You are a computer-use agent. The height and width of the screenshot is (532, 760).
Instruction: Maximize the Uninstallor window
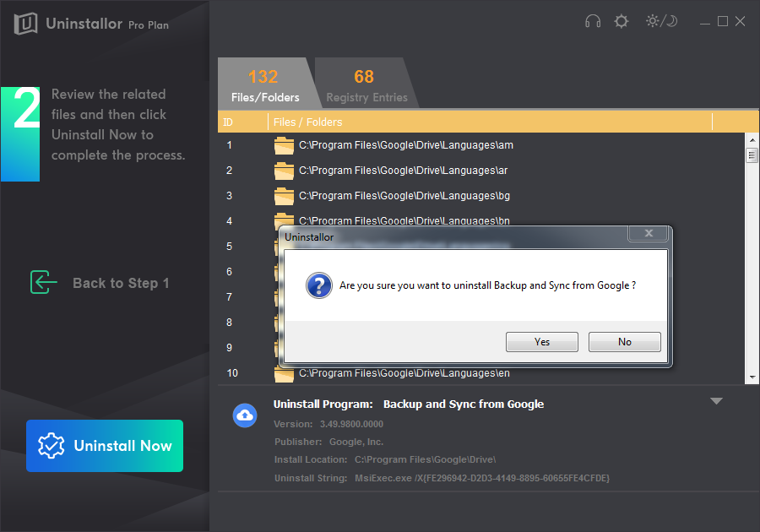pos(723,21)
